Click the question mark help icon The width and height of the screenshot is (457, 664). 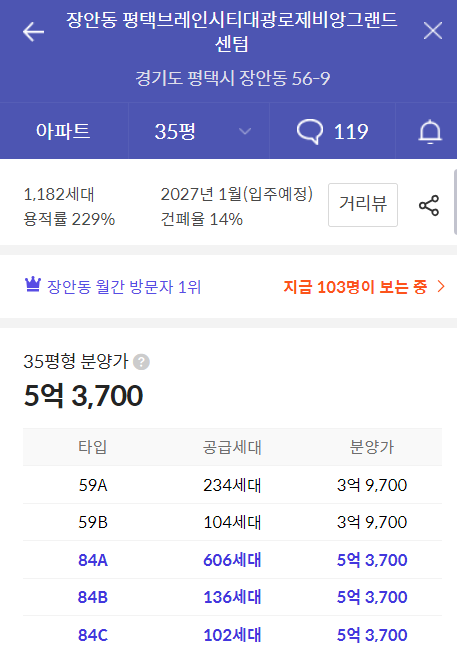pos(141,362)
